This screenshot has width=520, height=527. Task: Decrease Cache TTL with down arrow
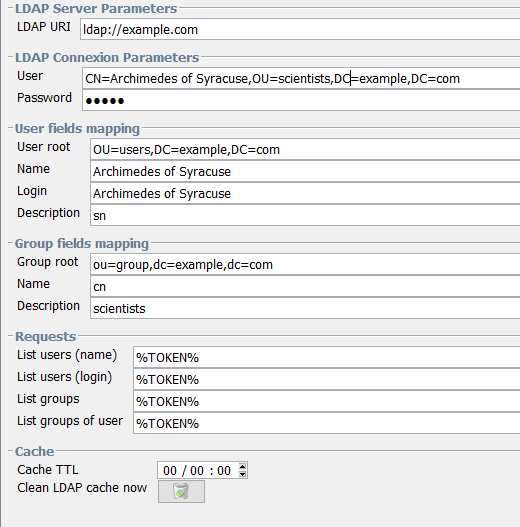[242, 474]
